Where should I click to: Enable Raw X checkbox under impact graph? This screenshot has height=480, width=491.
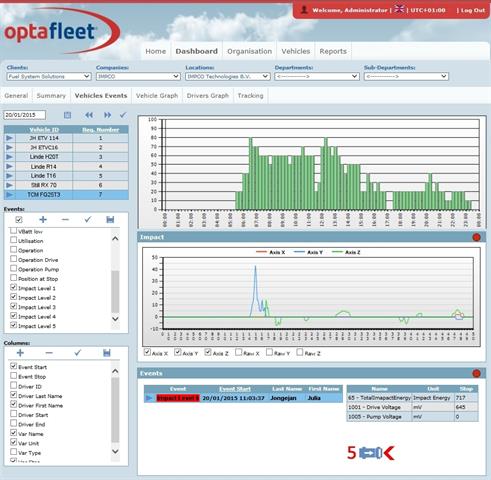pyautogui.click(x=238, y=352)
